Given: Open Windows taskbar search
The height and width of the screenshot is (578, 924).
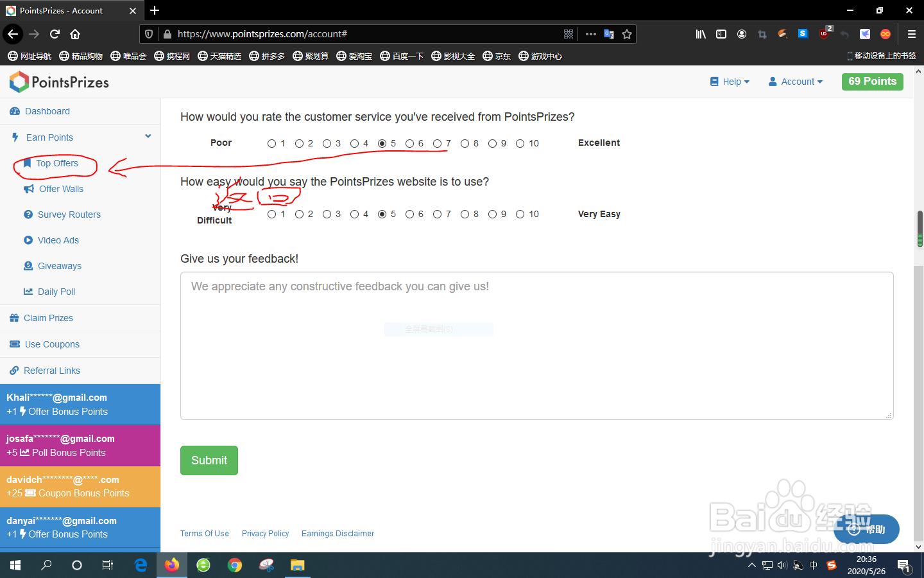Looking at the screenshot, I should pyautogui.click(x=46, y=565).
